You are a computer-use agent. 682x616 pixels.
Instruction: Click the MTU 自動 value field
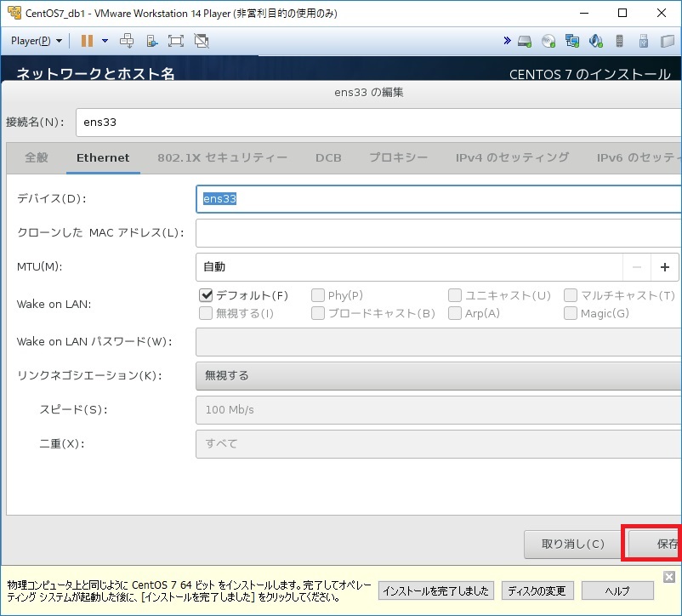coord(409,267)
